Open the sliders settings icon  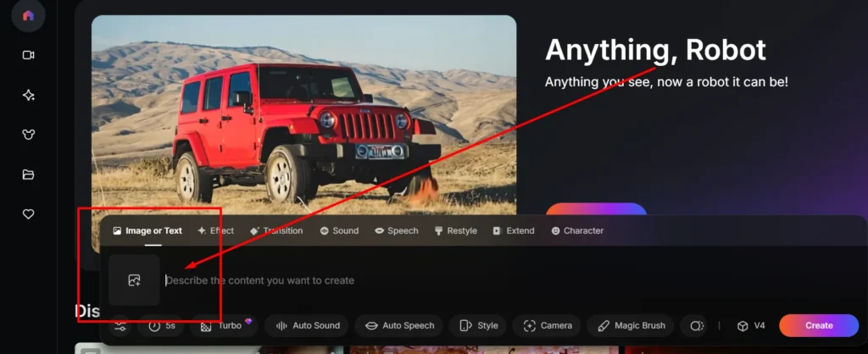[x=120, y=326]
